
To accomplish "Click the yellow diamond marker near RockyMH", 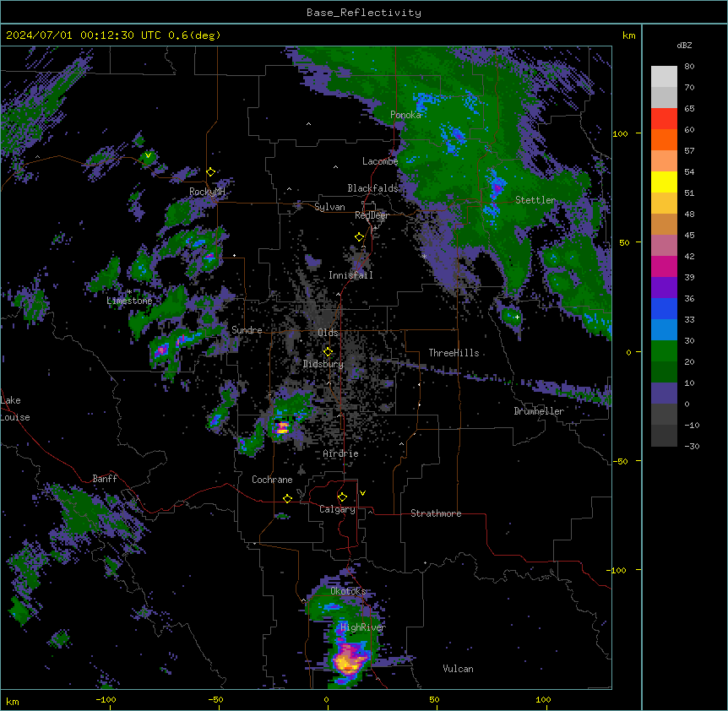I will pyautogui.click(x=210, y=171).
